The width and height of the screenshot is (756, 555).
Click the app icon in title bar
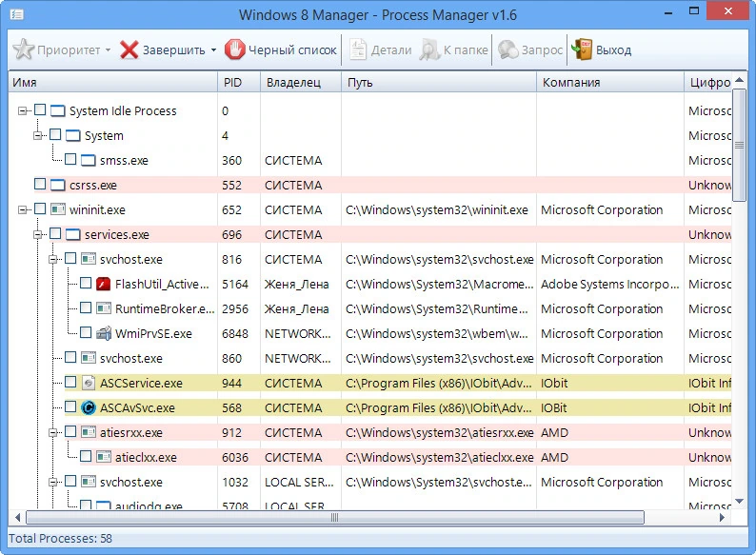tap(17, 14)
